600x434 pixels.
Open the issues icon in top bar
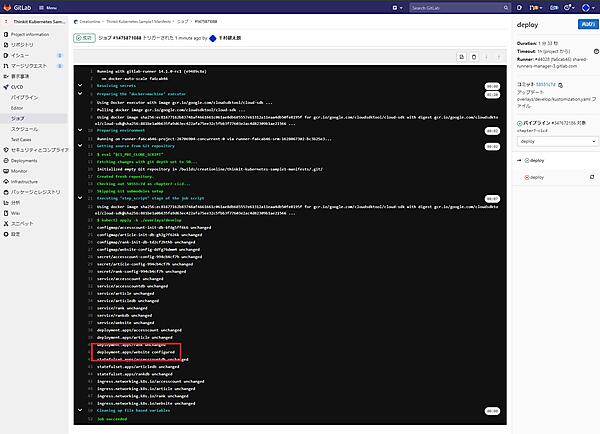coord(519,8)
